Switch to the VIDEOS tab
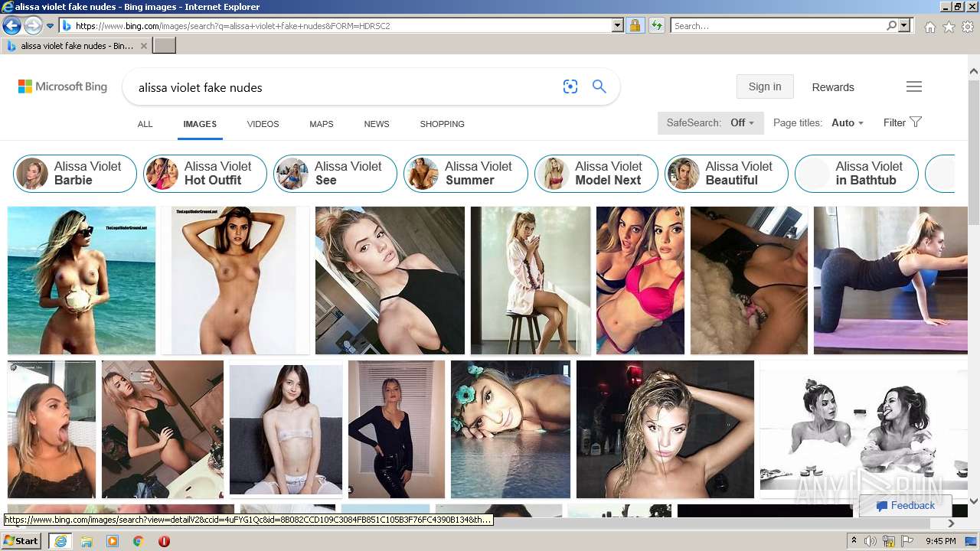This screenshot has width=980, height=551. point(263,124)
